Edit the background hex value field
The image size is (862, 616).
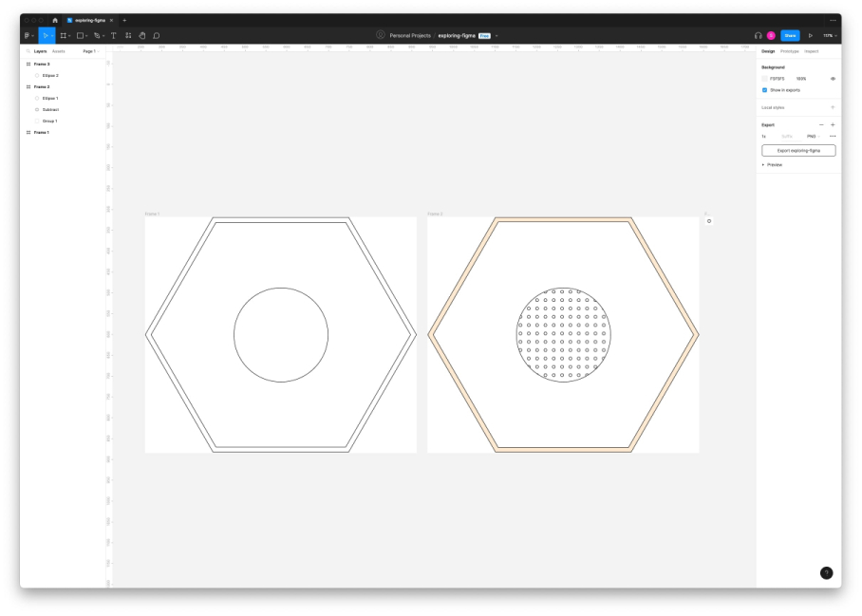778,79
